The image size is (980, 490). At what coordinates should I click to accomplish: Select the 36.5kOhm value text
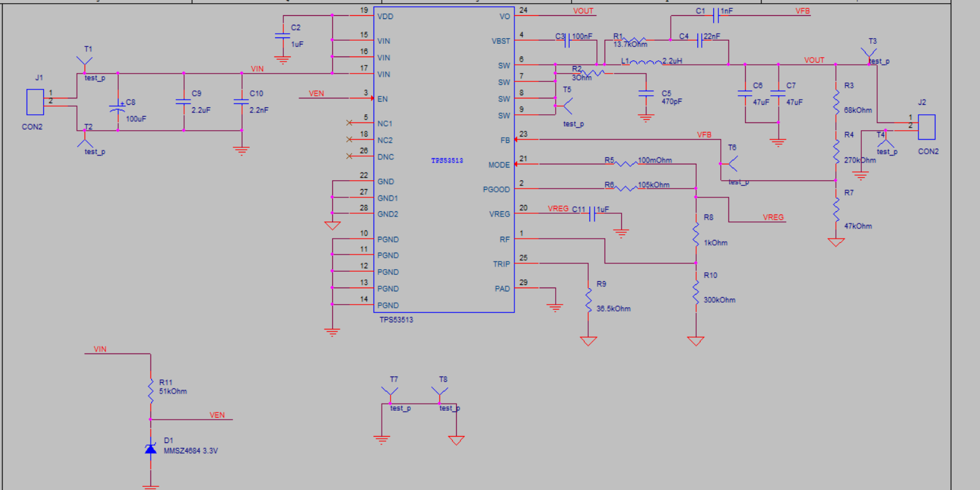click(x=614, y=309)
